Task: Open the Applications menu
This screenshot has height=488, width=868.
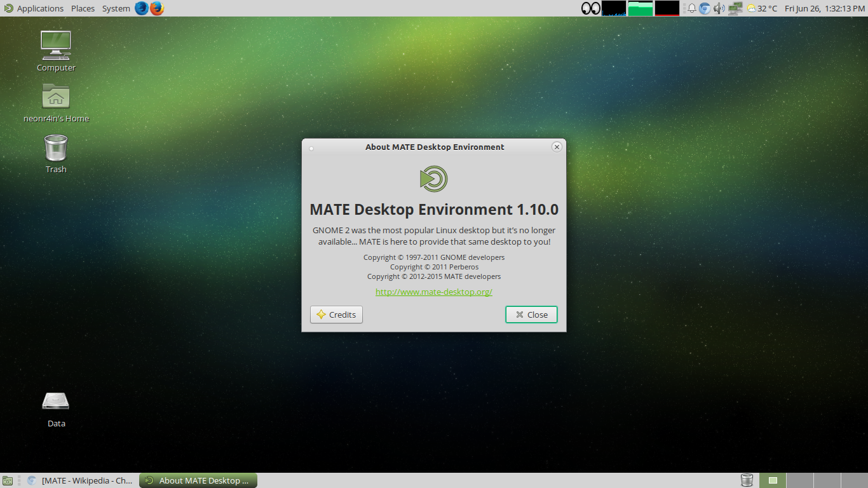Action: (x=34, y=8)
